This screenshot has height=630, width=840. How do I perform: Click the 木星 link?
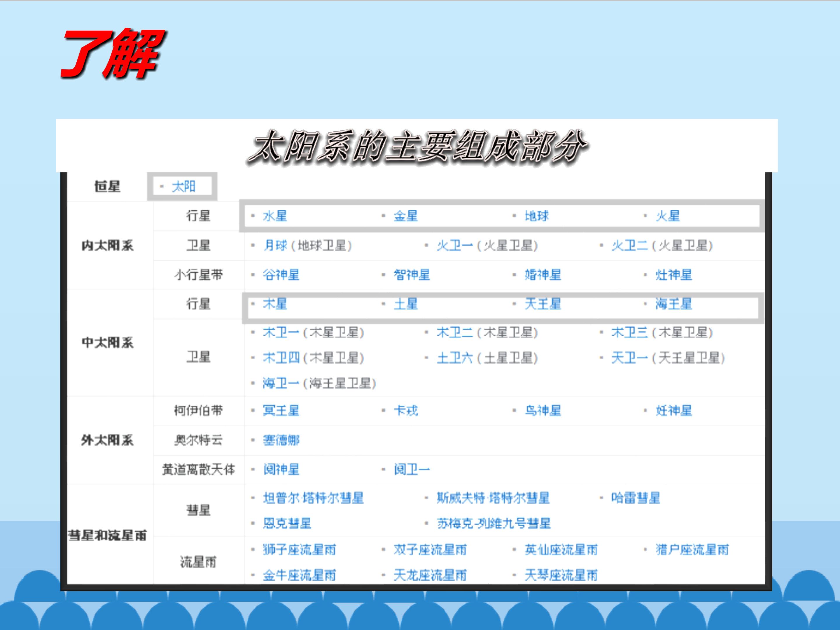pos(275,304)
